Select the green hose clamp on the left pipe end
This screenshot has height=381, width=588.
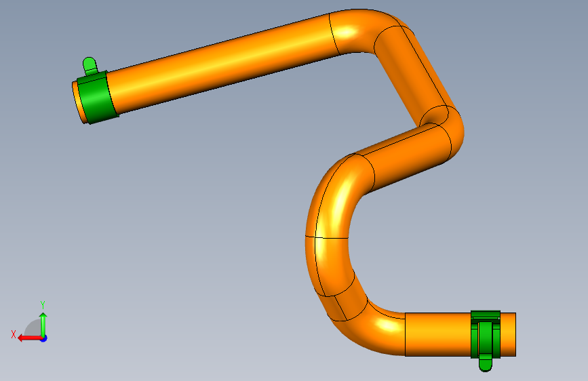(x=98, y=98)
